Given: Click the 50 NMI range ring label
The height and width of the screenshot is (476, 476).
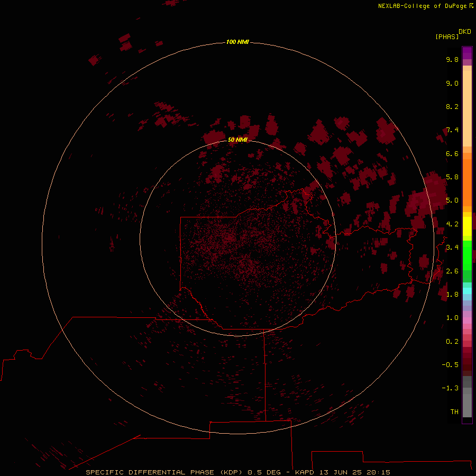Looking at the screenshot, I should click(237, 140).
